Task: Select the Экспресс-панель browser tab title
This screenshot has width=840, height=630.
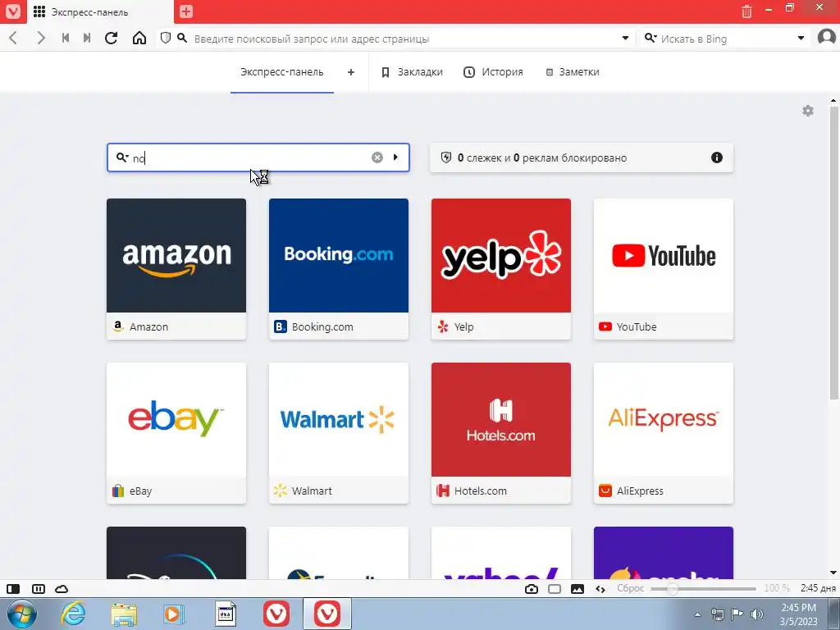Action: [x=89, y=11]
